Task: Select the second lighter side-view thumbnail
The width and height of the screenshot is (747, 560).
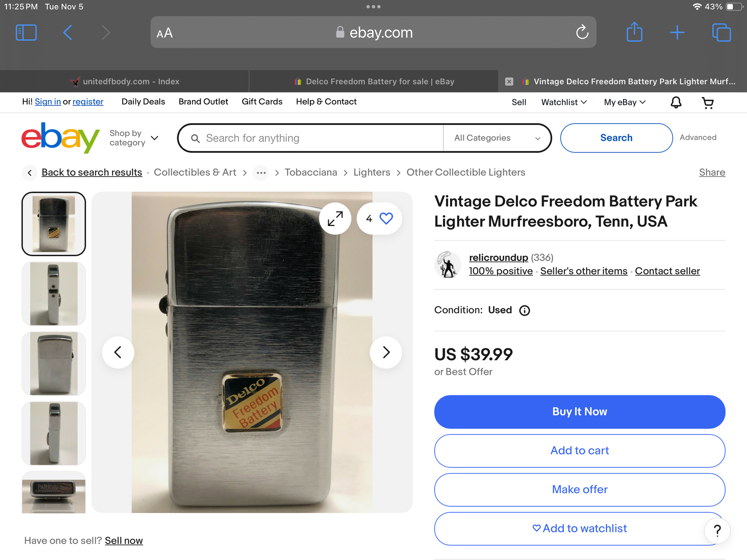Action: tap(54, 293)
